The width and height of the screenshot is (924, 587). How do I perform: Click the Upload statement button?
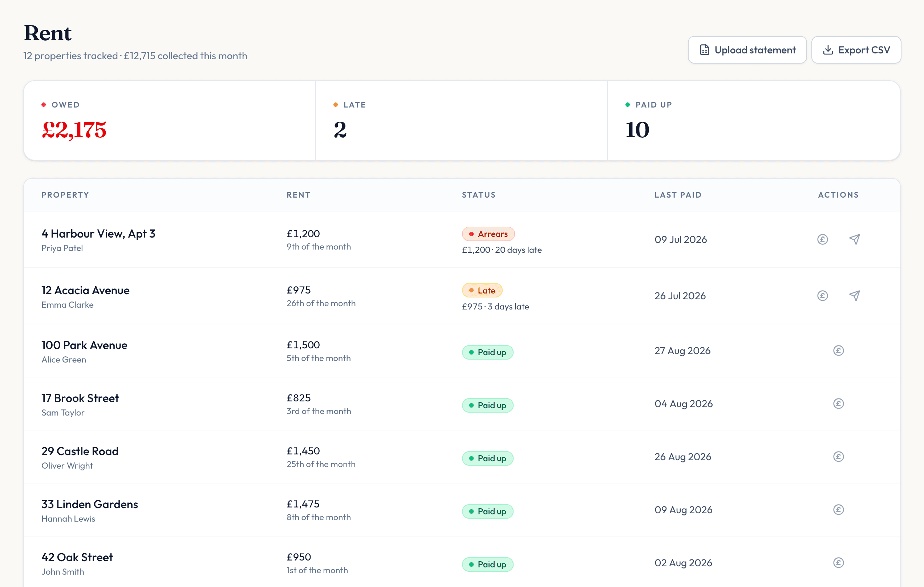pos(747,50)
